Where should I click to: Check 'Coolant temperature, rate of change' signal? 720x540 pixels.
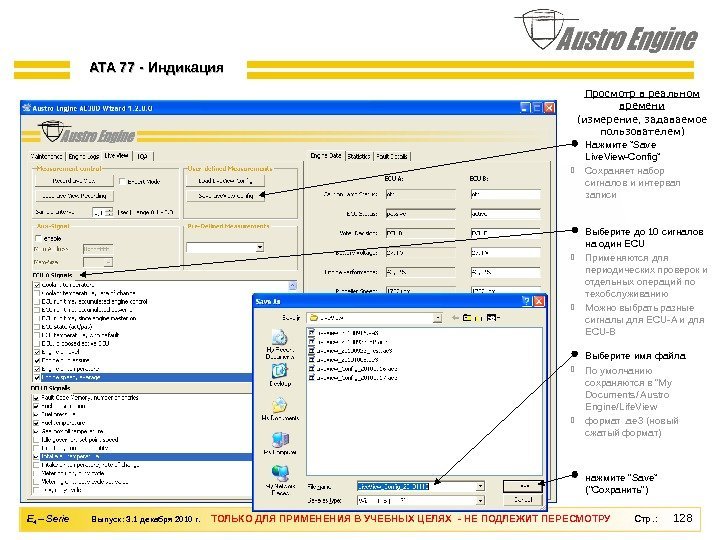(x=37, y=293)
